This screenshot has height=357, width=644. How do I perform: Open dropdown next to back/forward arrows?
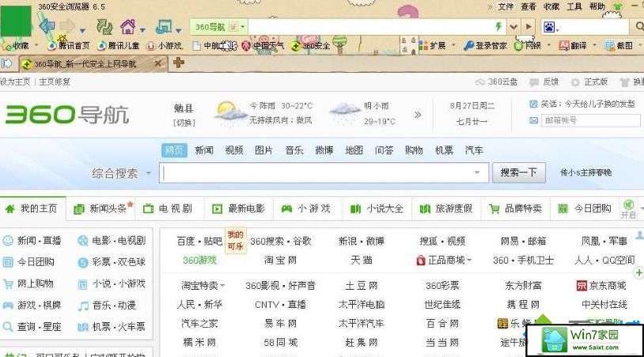tap(82, 30)
